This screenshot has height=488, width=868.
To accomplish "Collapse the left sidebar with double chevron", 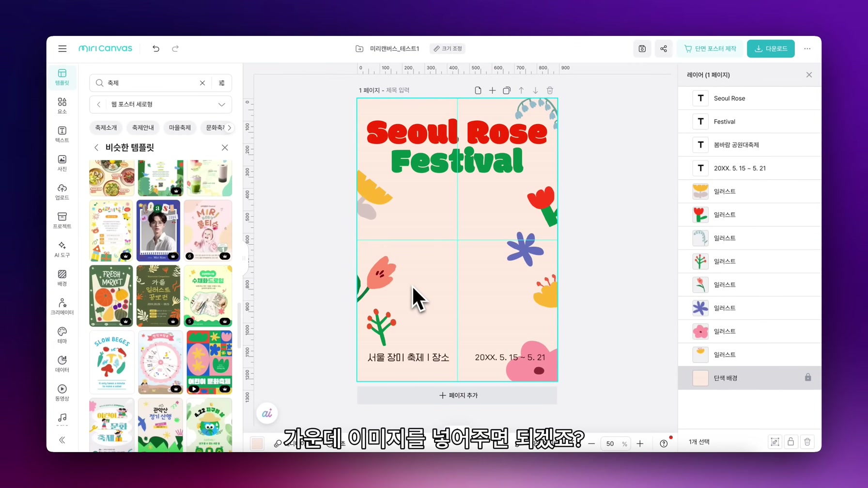I will [62, 440].
